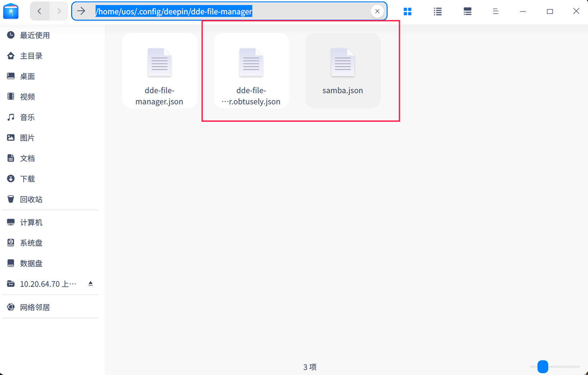
Task: Click the icon size zoom slider handle
Action: click(x=543, y=367)
